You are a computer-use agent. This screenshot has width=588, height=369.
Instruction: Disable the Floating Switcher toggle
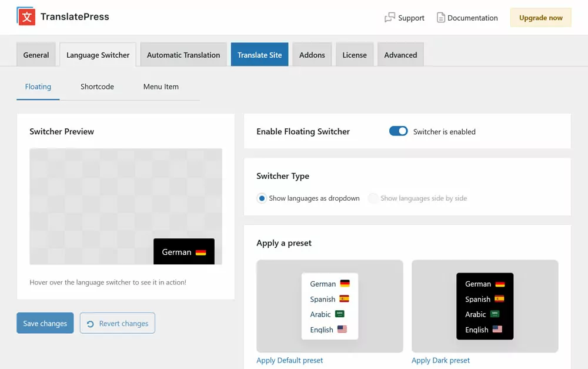(x=398, y=131)
